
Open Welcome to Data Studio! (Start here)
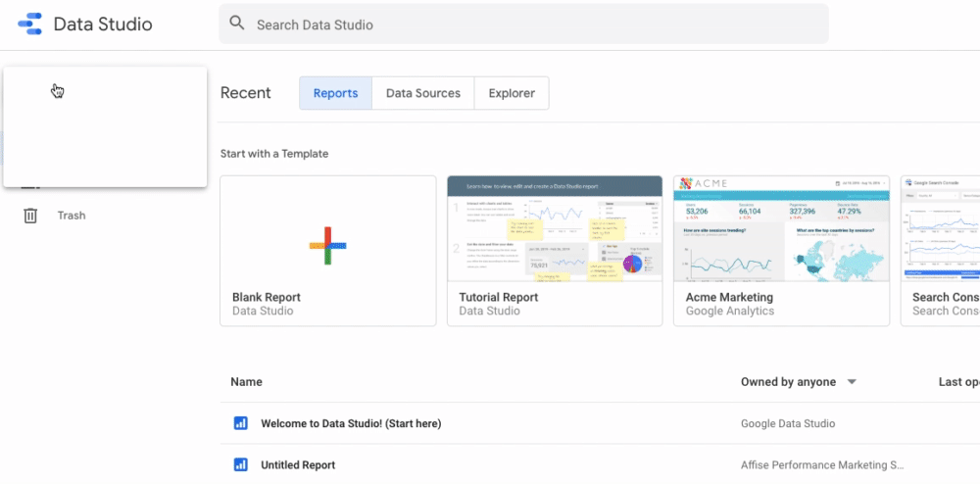point(351,423)
